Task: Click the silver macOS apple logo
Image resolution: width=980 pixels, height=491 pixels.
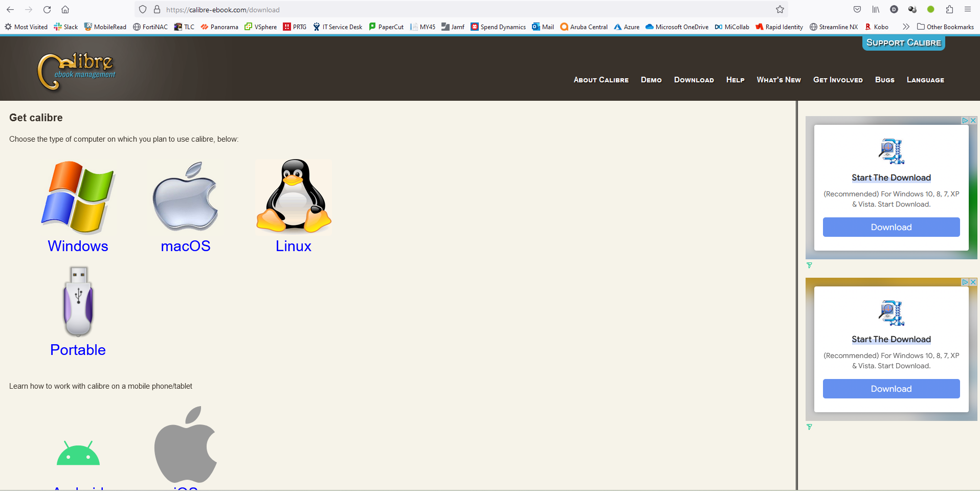Action: point(186,197)
